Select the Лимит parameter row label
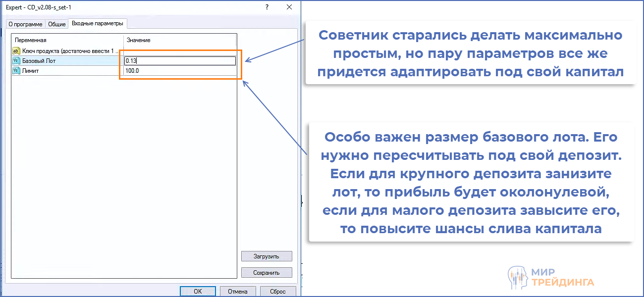Screen dimensions: 644x297 pyautogui.click(x=31, y=71)
